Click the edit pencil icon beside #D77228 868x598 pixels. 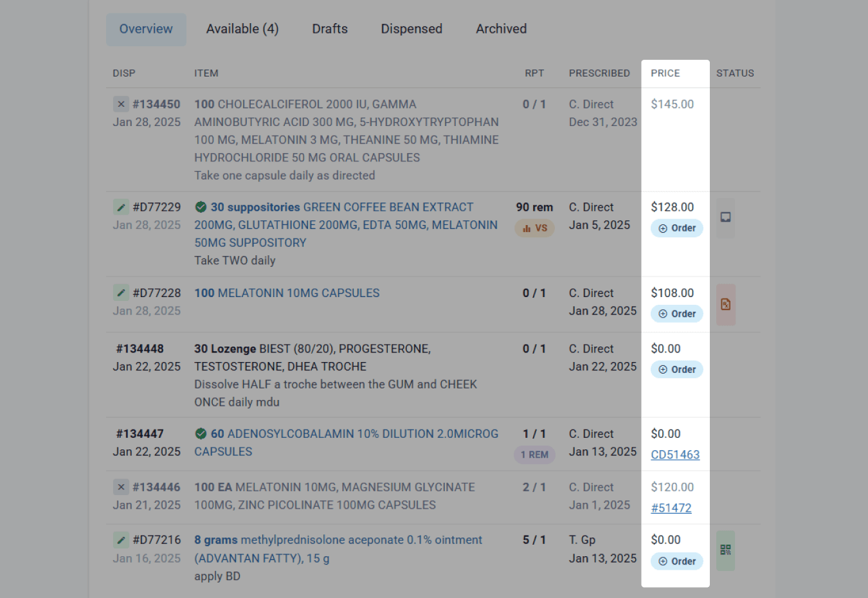tap(121, 293)
